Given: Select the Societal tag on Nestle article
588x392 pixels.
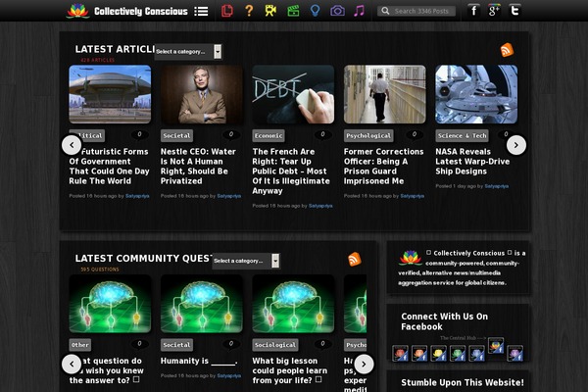Looking at the screenshot, I should click(x=176, y=136).
